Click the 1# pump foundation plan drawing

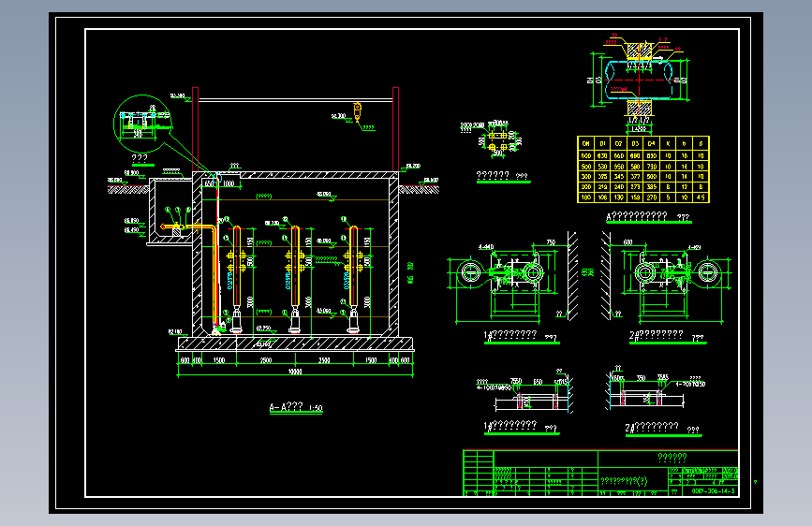point(512,280)
